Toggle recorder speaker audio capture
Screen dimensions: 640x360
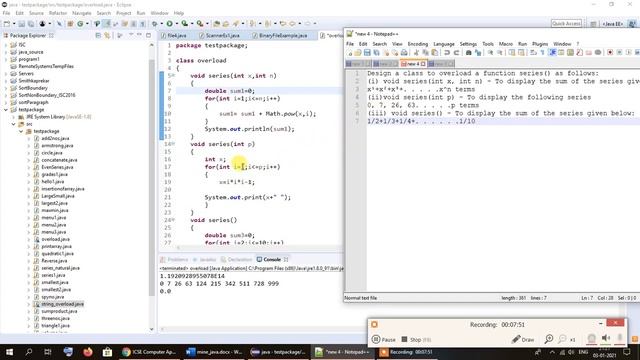(606, 338)
